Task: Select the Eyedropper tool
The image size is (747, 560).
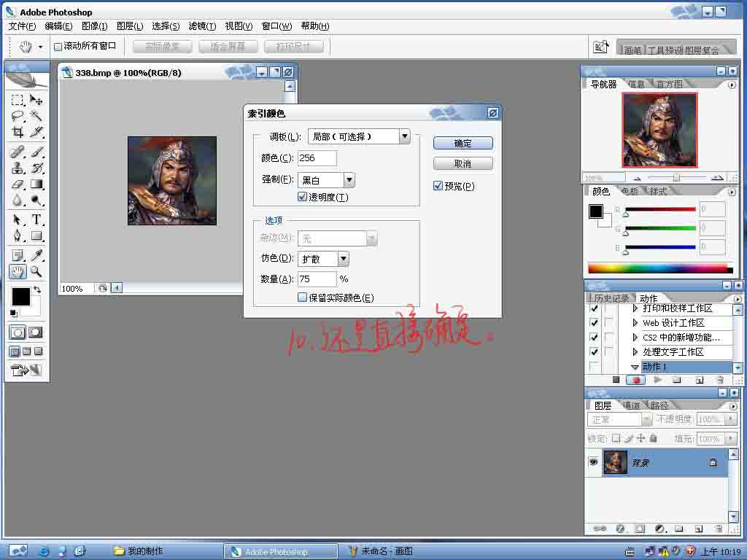Action: 36,256
